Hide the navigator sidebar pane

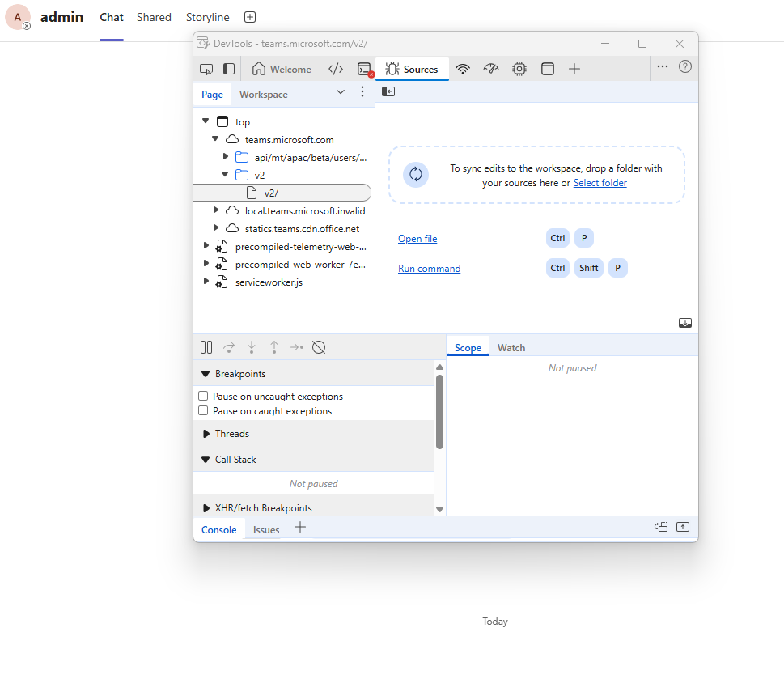click(x=388, y=91)
